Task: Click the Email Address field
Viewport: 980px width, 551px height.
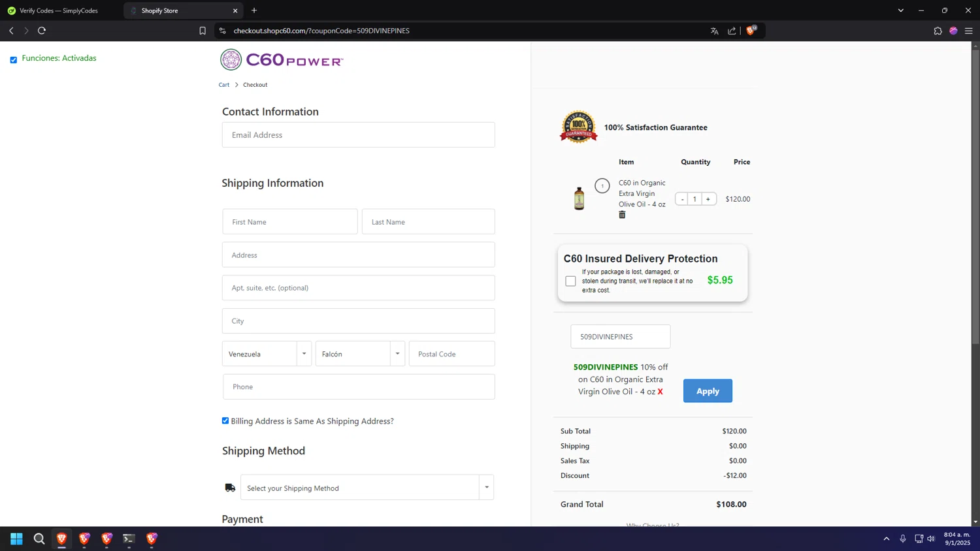Action: [x=358, y=134]
